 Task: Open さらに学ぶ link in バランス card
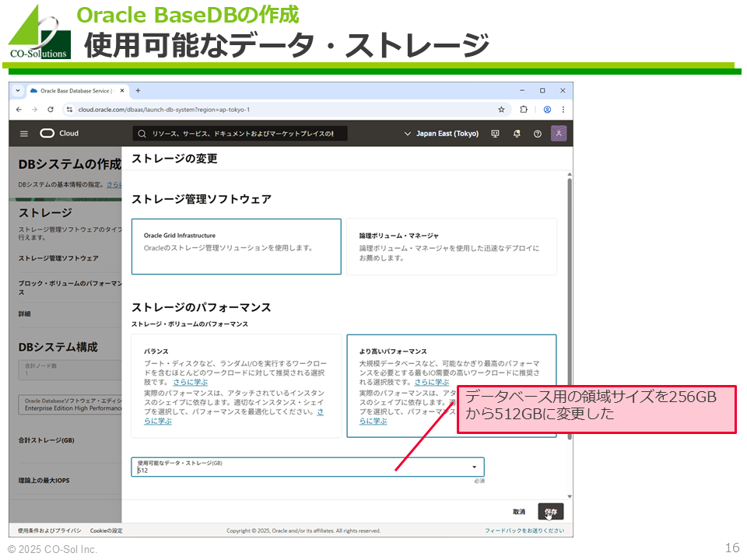(190, 383)
